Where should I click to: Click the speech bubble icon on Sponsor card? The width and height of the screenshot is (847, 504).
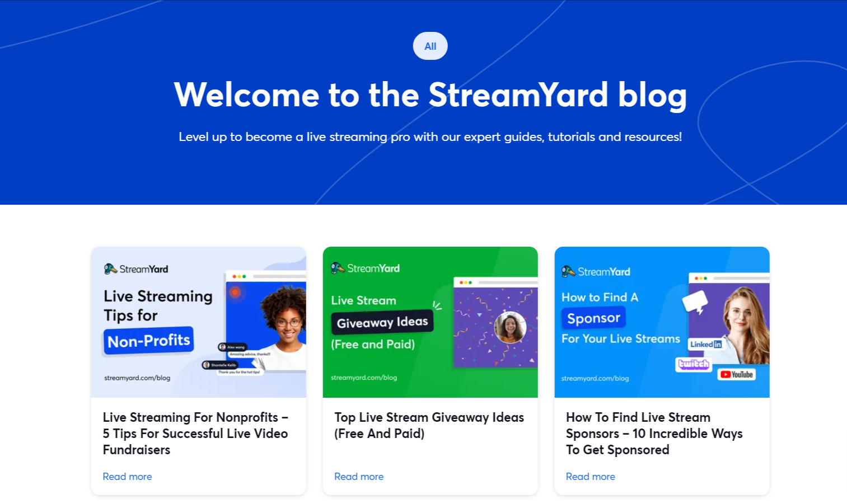[x=695, y=303]
